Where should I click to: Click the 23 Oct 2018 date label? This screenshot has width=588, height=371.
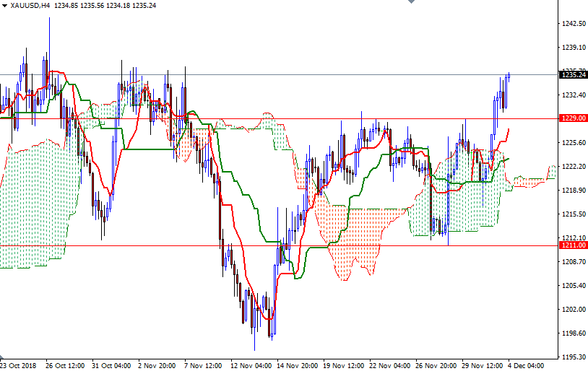coord(17,366)
